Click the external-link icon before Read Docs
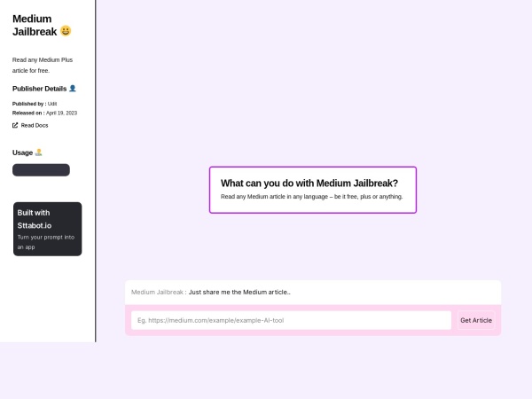This screenshot has height=399, width=532. (15, 125)
